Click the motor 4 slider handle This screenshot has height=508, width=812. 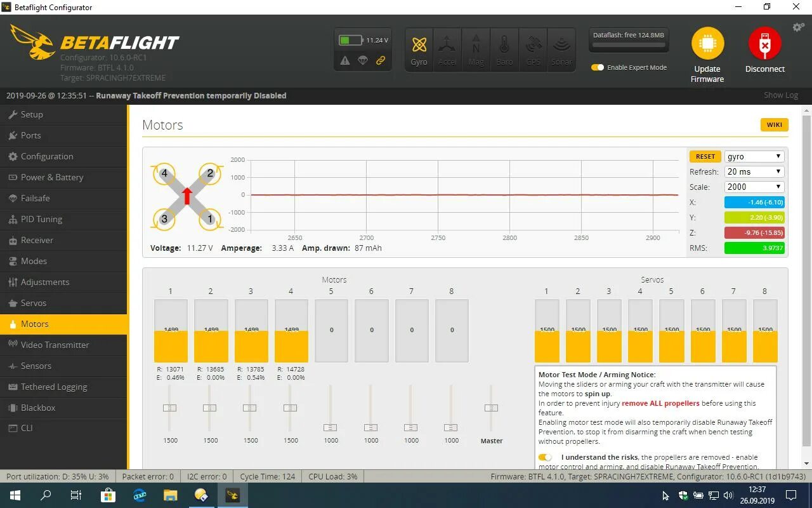[x=291, y=408]
